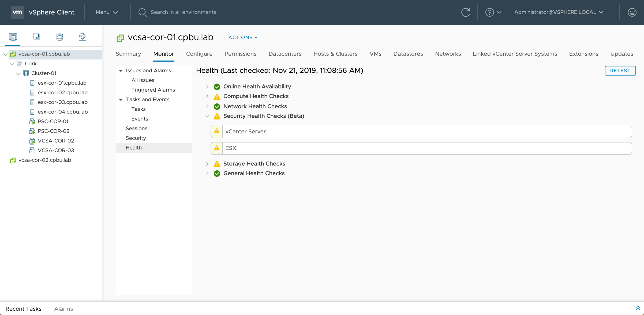Viewport: 644px width, 315px height.
Task: Click warning icon for Security Health Checks
Action: pos(217,116)
